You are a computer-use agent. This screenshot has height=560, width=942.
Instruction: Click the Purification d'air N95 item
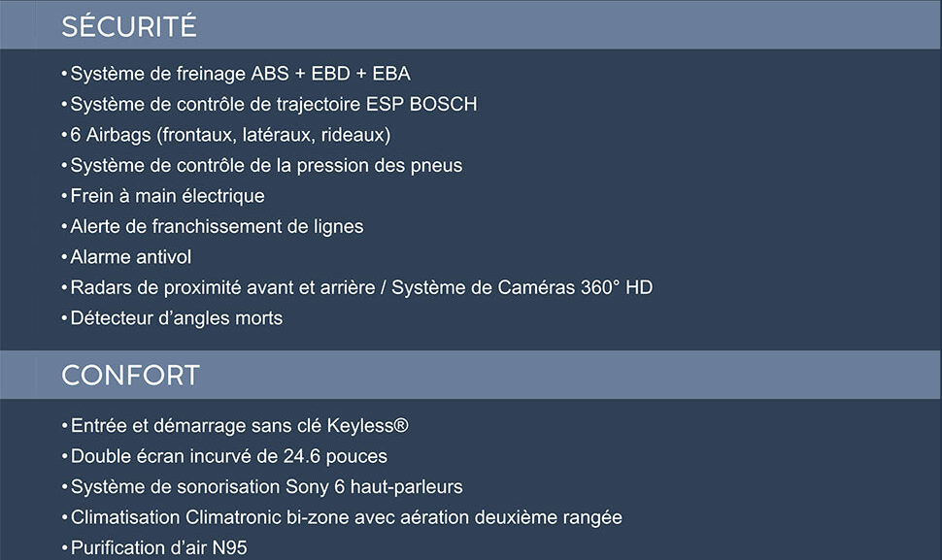[x=158, y=548]
